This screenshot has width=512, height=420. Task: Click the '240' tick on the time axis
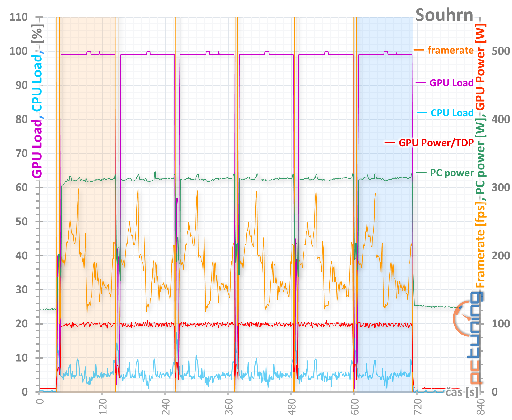pos(166,407)
